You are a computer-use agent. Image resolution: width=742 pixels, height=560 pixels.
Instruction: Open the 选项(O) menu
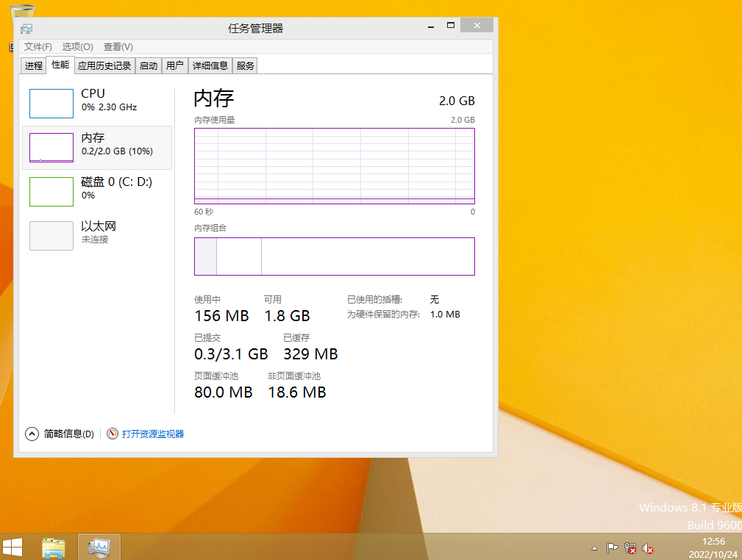(x=78, y=47)
